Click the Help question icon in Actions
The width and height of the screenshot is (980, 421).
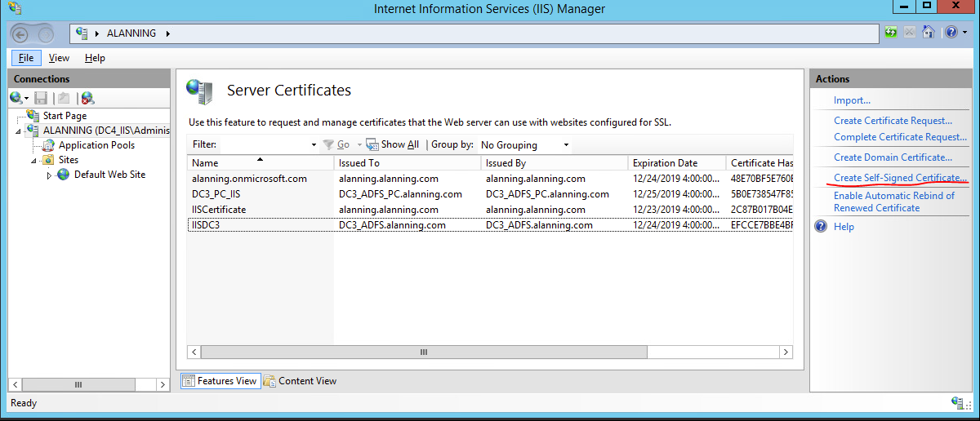[x=822, y=227]
